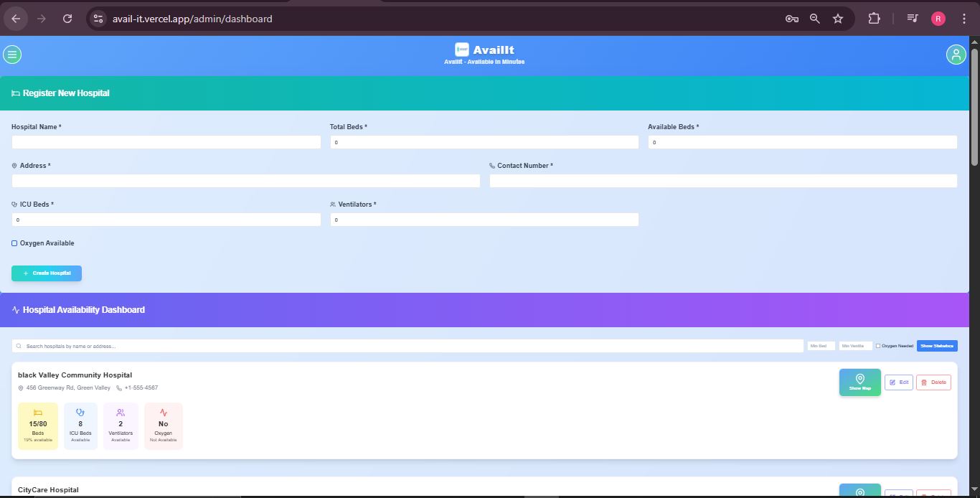Click the browser address bar URL
The image size is (980, 498).
[x=192, y=19]
